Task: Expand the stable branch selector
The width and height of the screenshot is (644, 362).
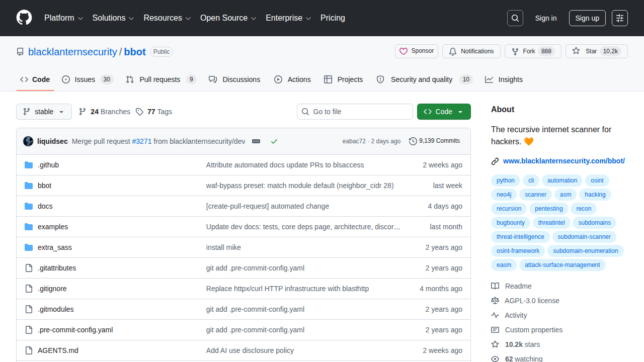Action: coord(44,112)
